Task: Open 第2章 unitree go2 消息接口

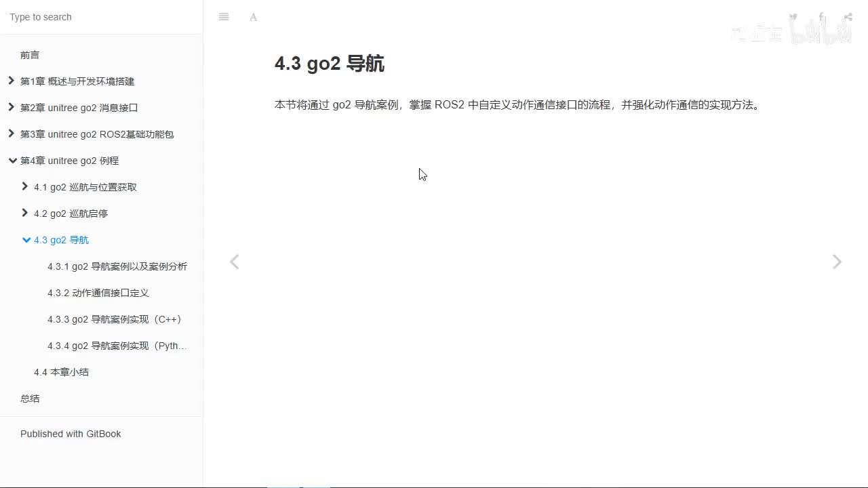Action: [x=79, y=108]
